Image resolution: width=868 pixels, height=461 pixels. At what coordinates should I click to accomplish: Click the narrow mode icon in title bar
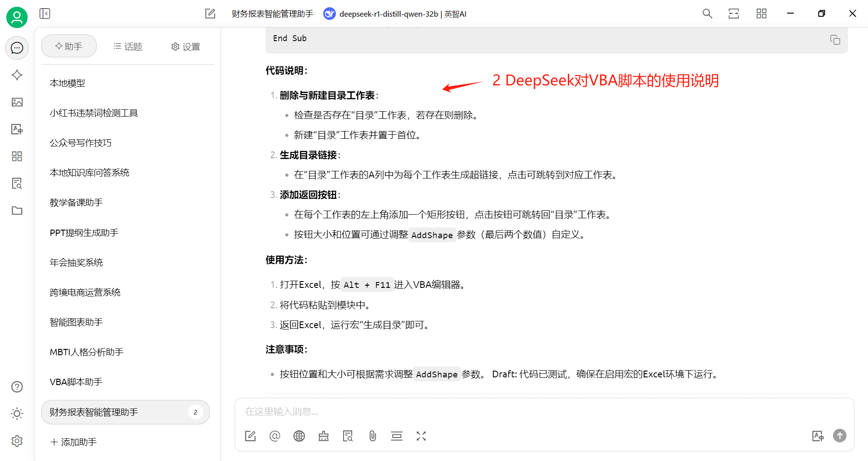point(734,14)
